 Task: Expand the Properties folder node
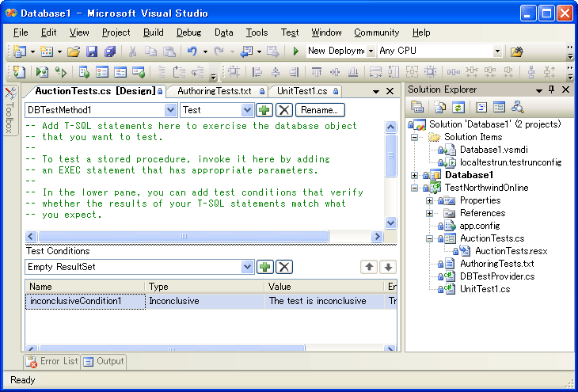pos(429,200)
